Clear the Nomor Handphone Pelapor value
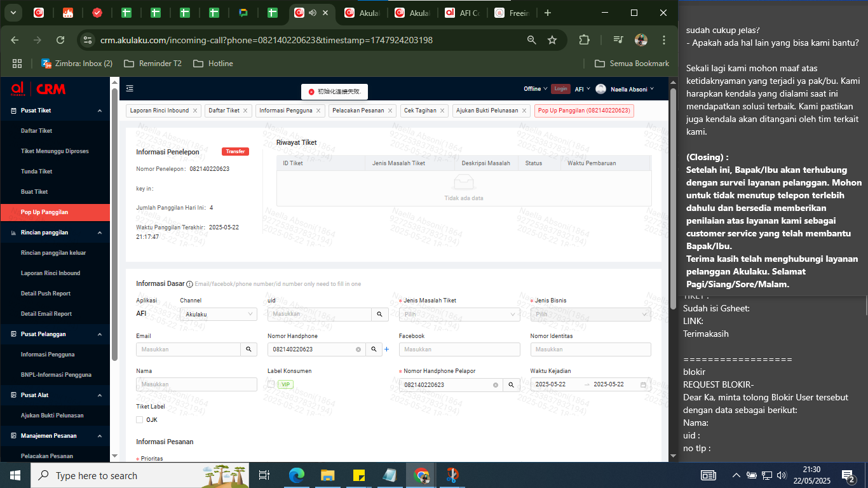Image resolution: width=868 pixels, height=488 pixels. (496, 385)
